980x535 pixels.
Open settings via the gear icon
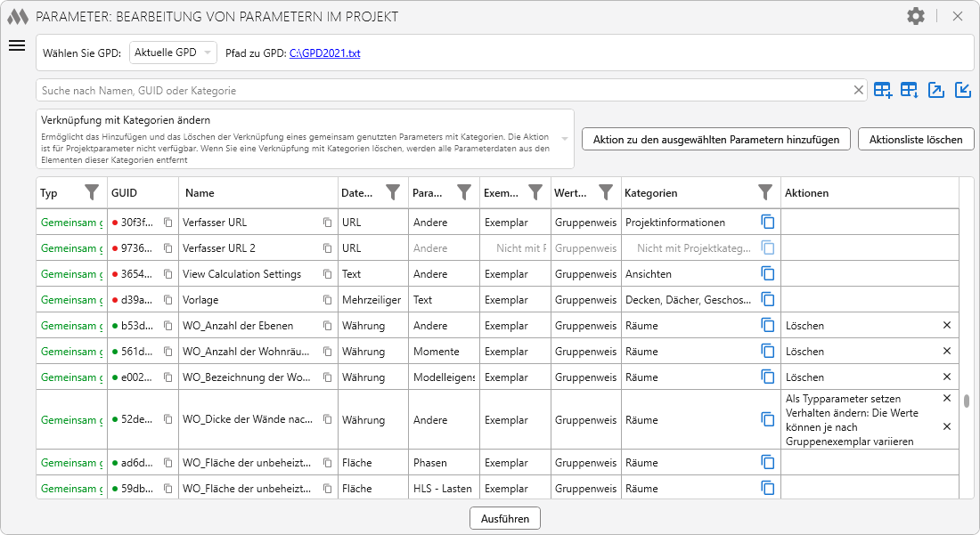(x=915, y=16)
